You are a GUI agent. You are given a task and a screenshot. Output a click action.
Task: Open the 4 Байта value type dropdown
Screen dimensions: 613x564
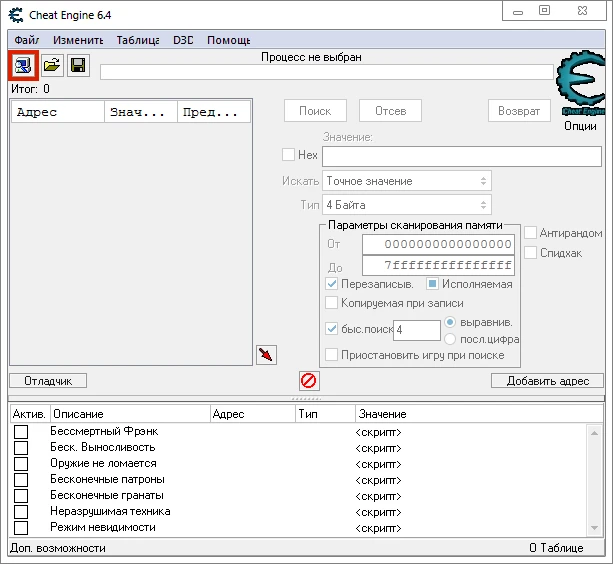(x=407, y=205)
